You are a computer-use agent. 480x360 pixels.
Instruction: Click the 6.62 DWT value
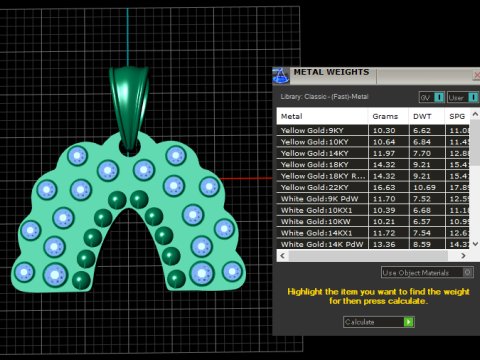point(422,131)
